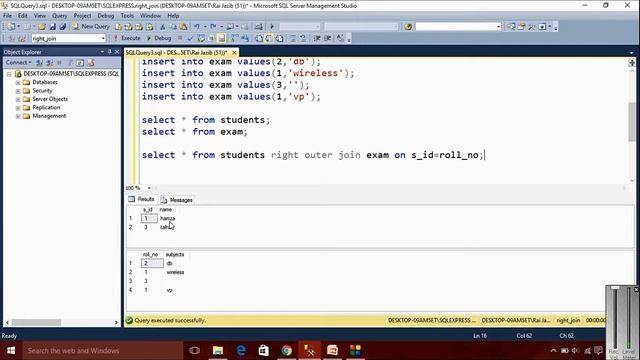Click the Redo arrow icon
This screenshot has width=640, height=360.
pos(213,27)
